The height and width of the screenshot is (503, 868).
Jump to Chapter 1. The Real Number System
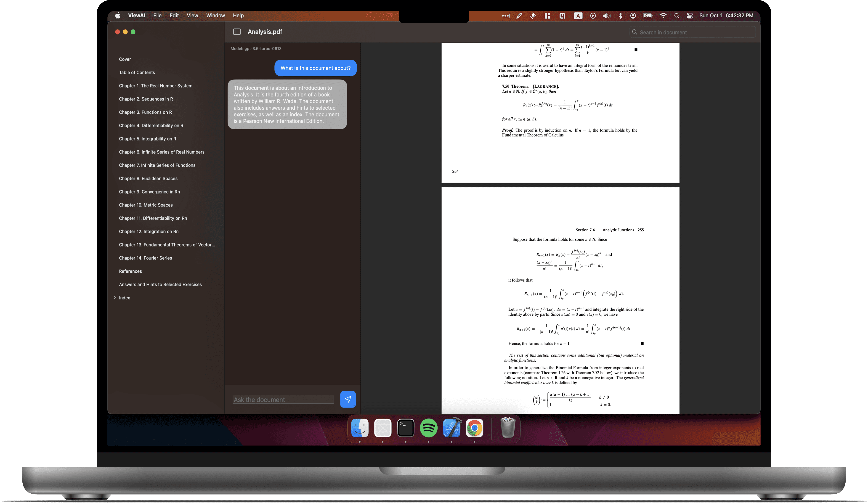point(156,86)
